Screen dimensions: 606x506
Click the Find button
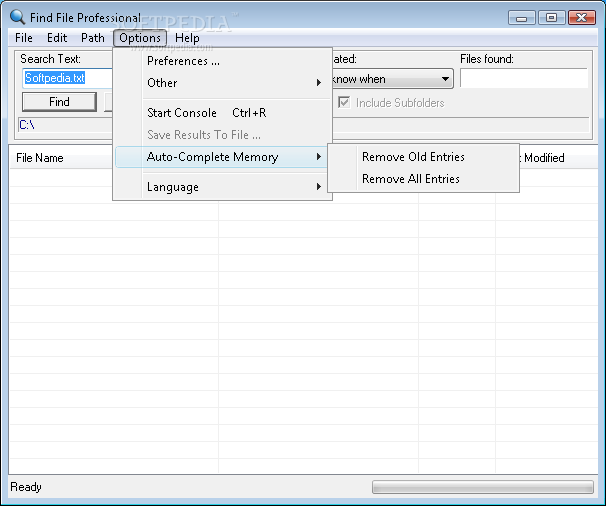(x=59, y=102)
